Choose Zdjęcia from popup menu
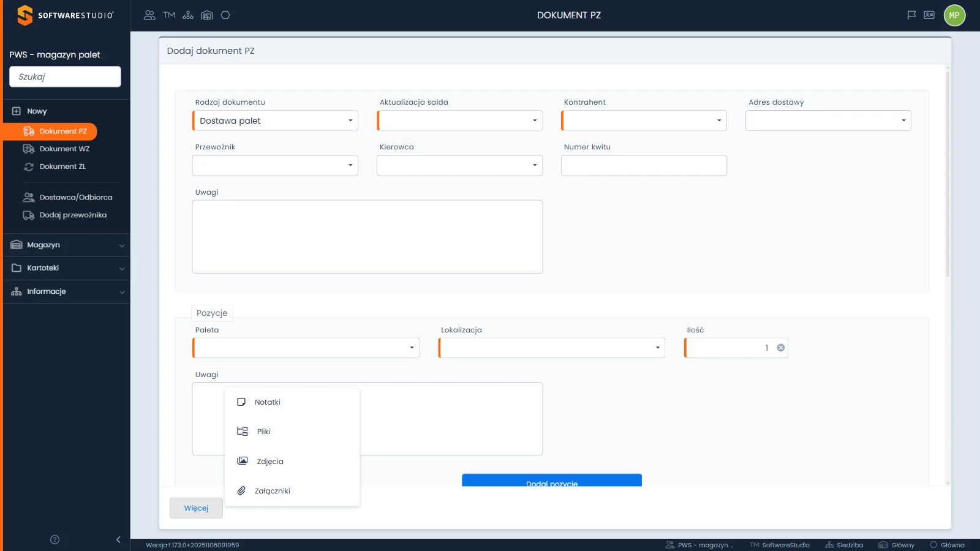The image size is (980, 551). click(292, 462)
